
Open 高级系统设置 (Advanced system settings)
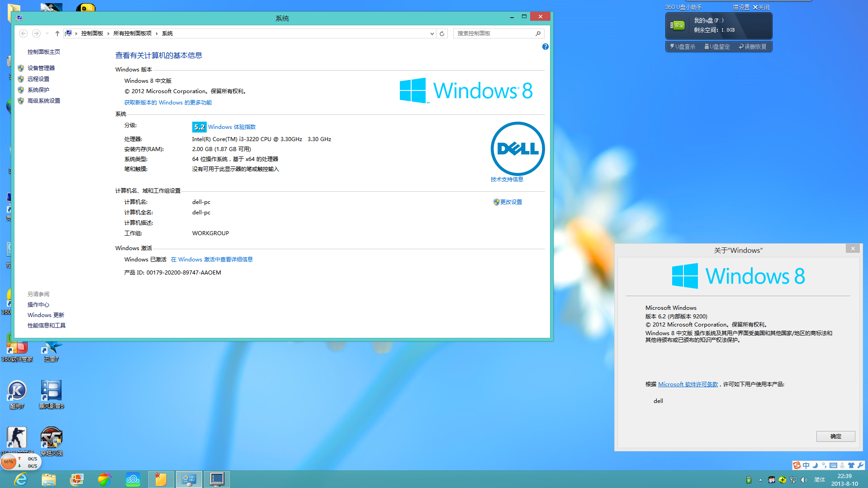point(43,100)
